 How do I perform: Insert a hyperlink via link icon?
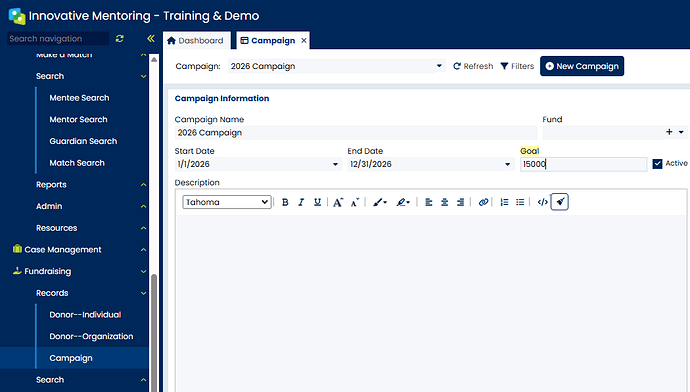[x=483, y=202]
